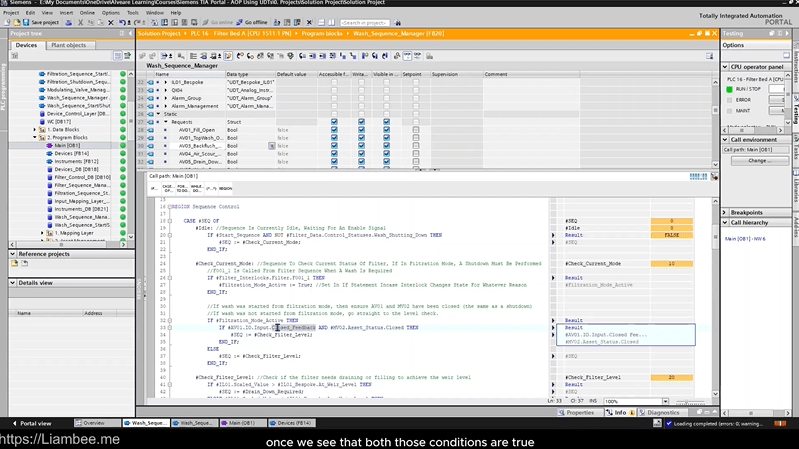
Task: Toggle Accessible checkbox for AV01_Fill_Open row
Action: [335, 130]
